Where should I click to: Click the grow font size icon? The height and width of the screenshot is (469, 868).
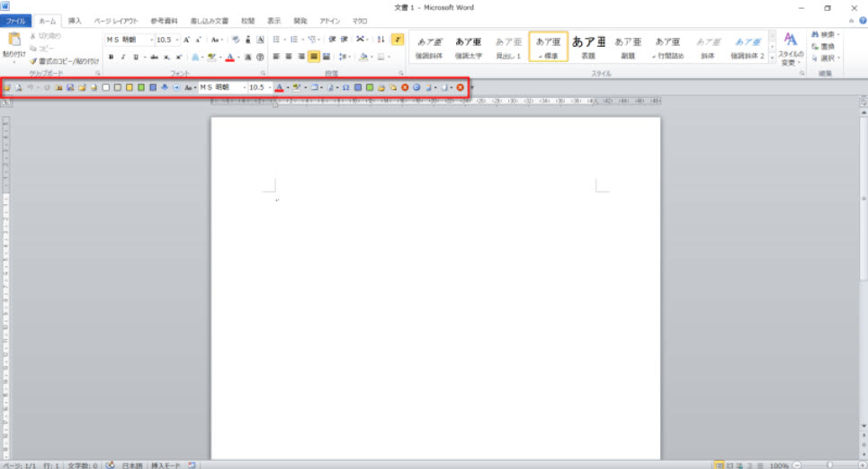click(x=187, y=41)
